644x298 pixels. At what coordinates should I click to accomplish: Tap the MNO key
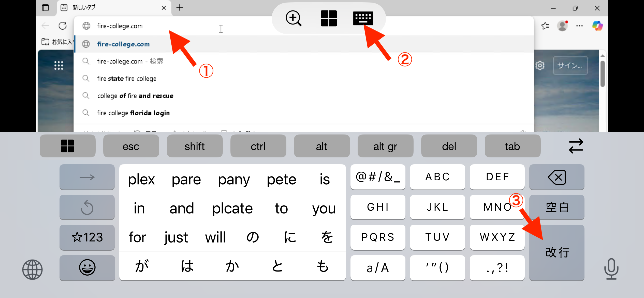497,207
